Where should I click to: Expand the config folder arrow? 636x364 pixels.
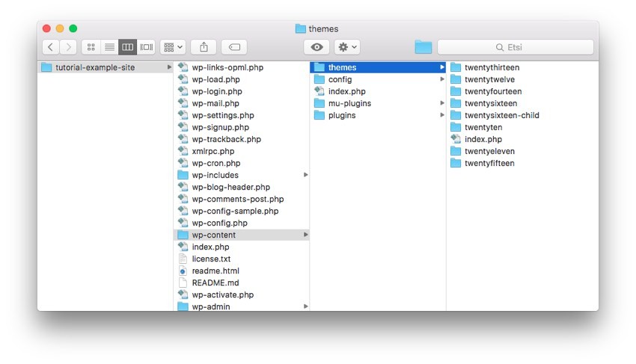pos(442,79)
